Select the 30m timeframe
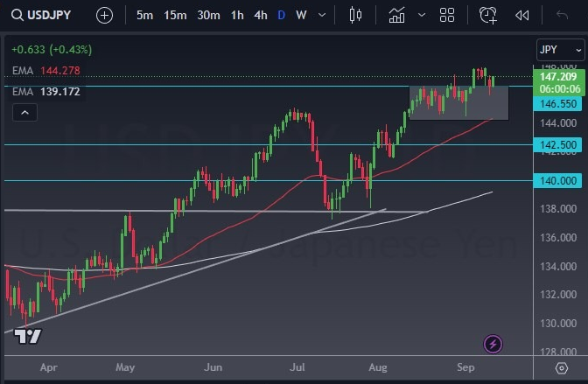Viewport: 588px width, 384px height. (208, 15)
